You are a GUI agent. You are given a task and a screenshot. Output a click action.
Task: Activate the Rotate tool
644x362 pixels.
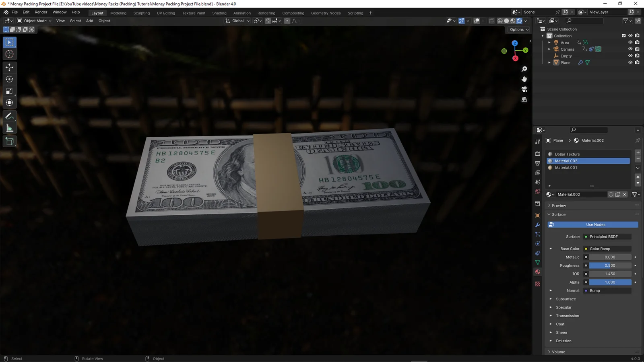(9, 79)
